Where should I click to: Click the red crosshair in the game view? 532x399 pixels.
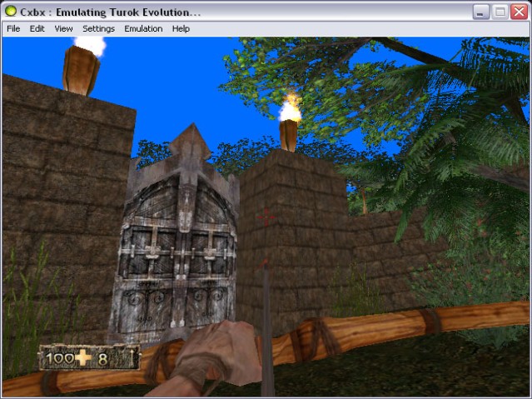click(267, 217)
